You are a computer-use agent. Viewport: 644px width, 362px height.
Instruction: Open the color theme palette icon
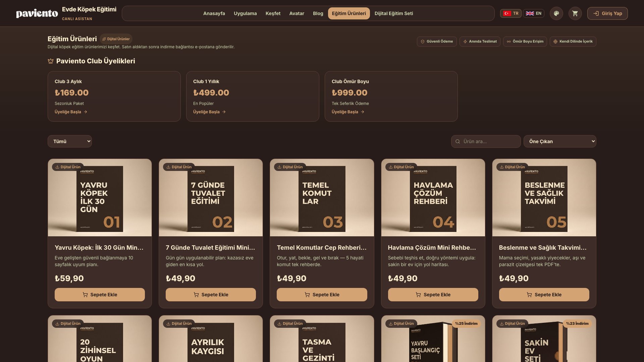556,13
